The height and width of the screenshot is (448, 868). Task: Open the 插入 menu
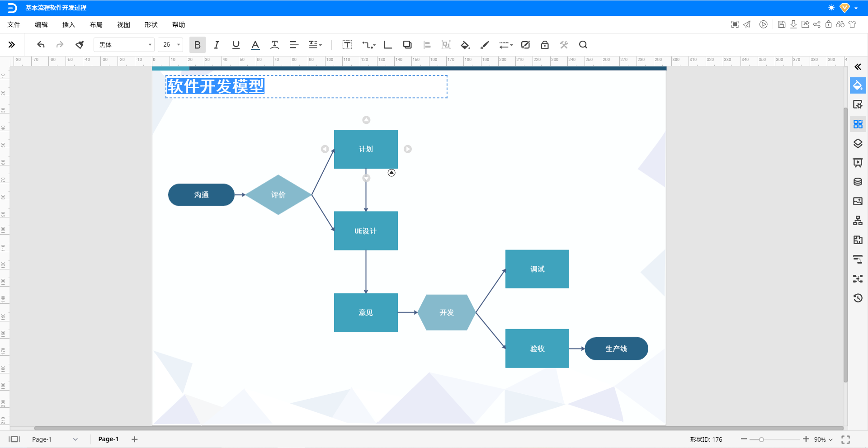(x=69, y=25)
